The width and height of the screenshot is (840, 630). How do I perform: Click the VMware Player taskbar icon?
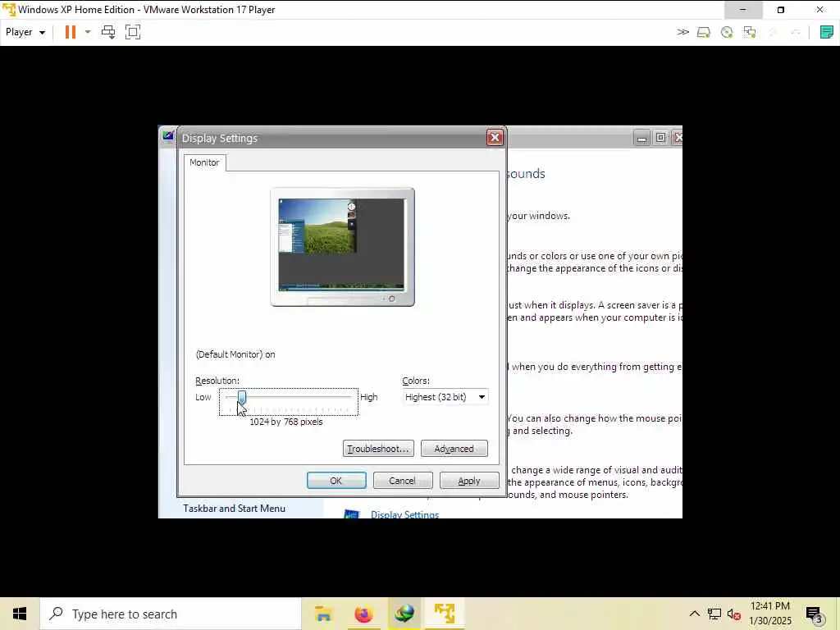444,614
